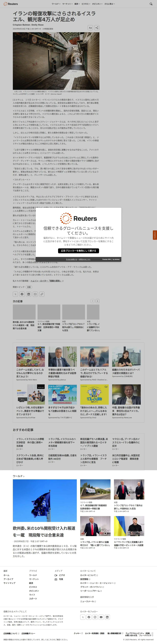Image resolution: width=157 pixels, height=644 pixels.
Task: Open Ｇ７でトランプ氏と武器購入巡り協議 story
Action: [129, 544]
